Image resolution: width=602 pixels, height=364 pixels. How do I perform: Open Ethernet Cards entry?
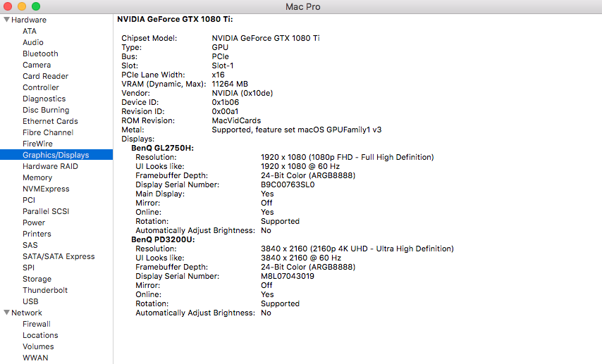(50, 121)
